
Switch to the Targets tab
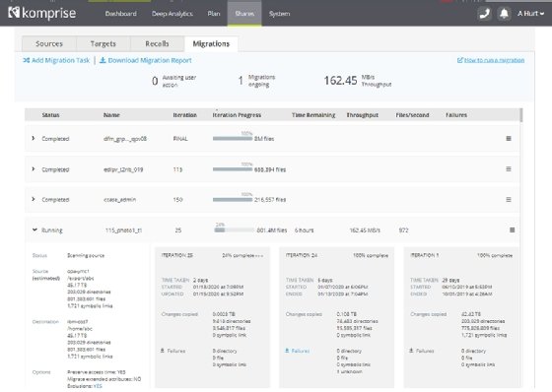(x=103, y=43)
